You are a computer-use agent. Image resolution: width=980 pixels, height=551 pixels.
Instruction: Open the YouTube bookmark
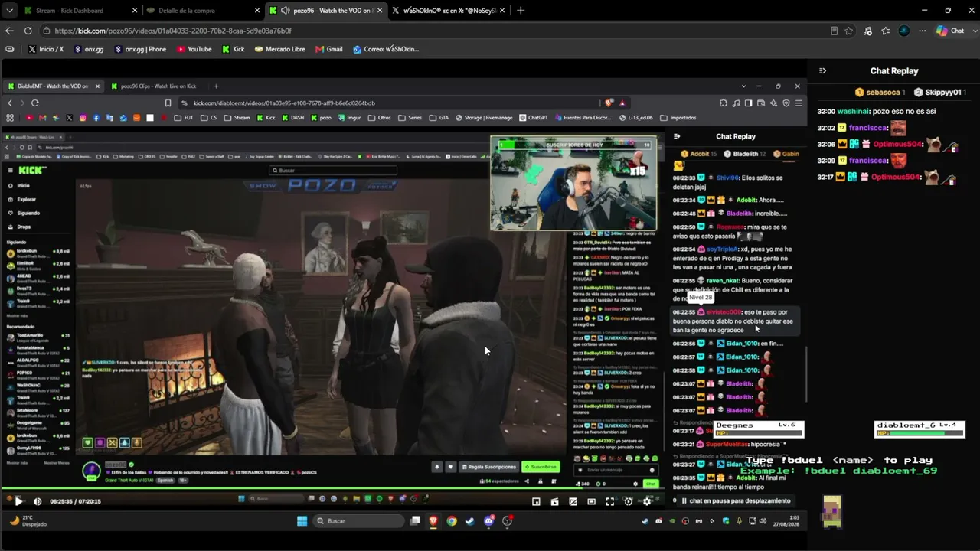pos(194,49)
